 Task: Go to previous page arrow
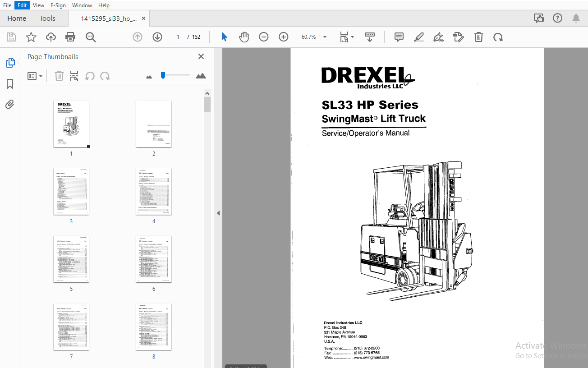[138, 37]
